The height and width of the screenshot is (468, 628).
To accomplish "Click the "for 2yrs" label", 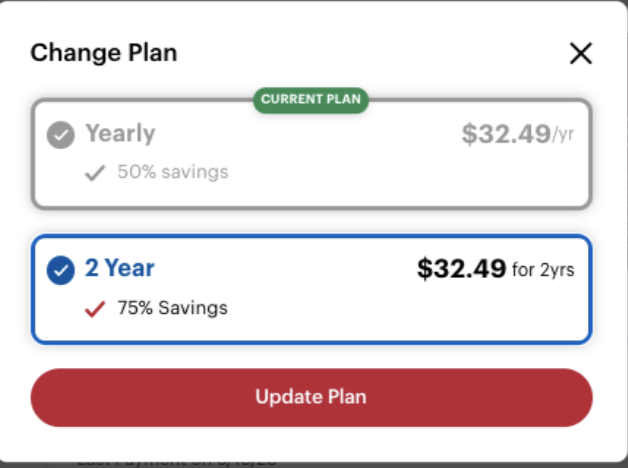I will point(543,270).
